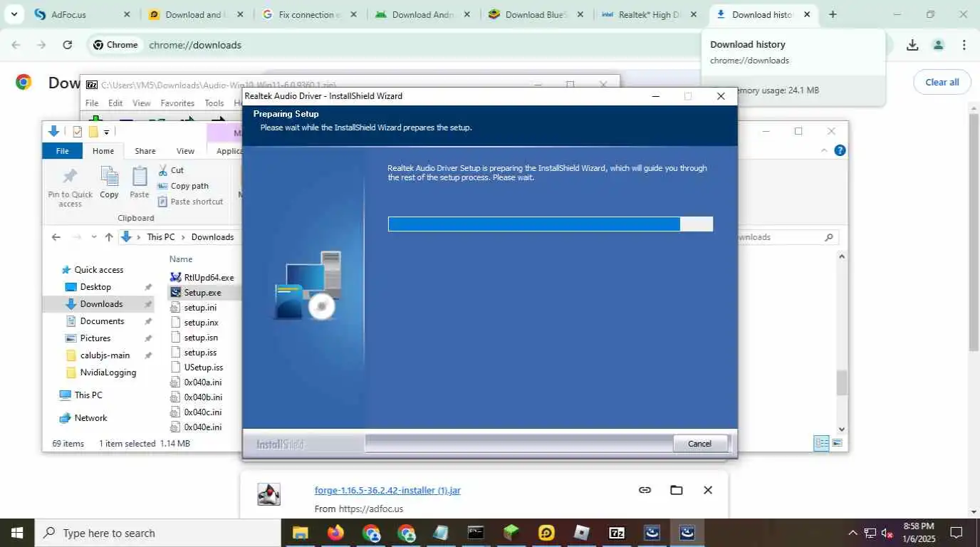Open Desktop in Explorer navigation pane
This screenshot has width=980, height=547.
point(95,287)
